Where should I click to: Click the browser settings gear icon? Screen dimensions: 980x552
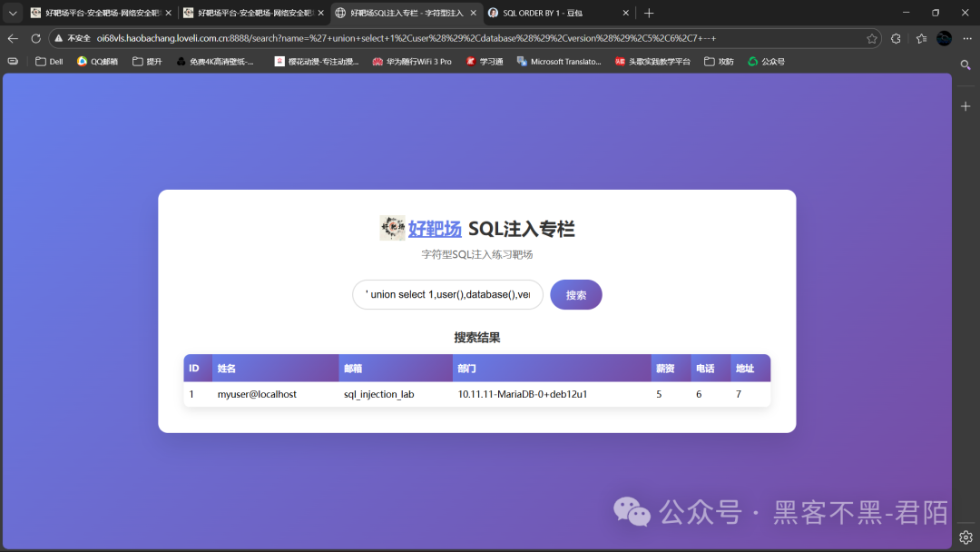click(x=965, y=537)
